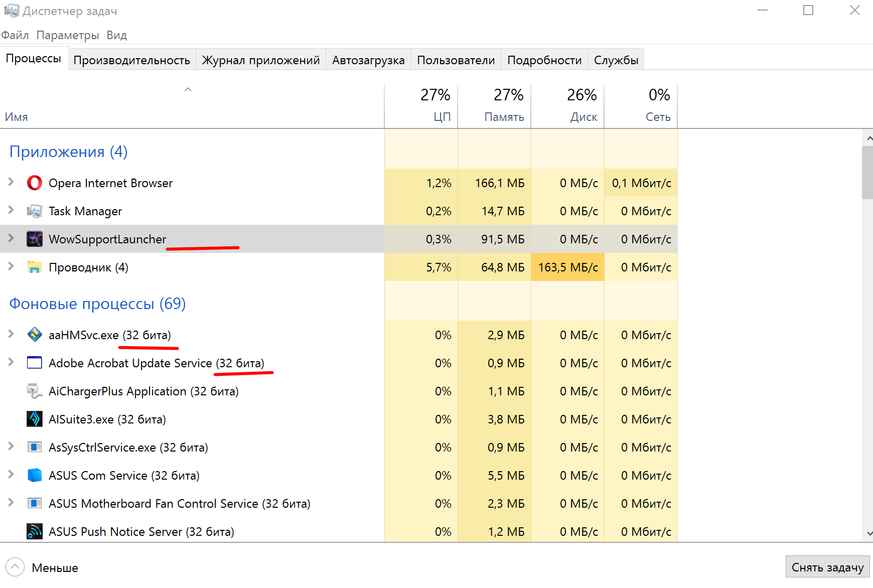Switch to the Подробности tab
The width and height of the screenshot is (873, 588).
click(544, 60)
